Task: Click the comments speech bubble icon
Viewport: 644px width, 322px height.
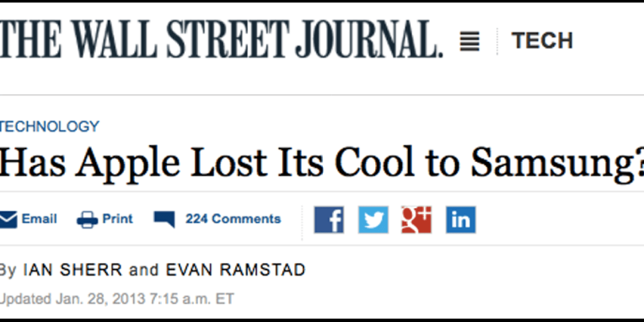Action: [x=164, y=217]
